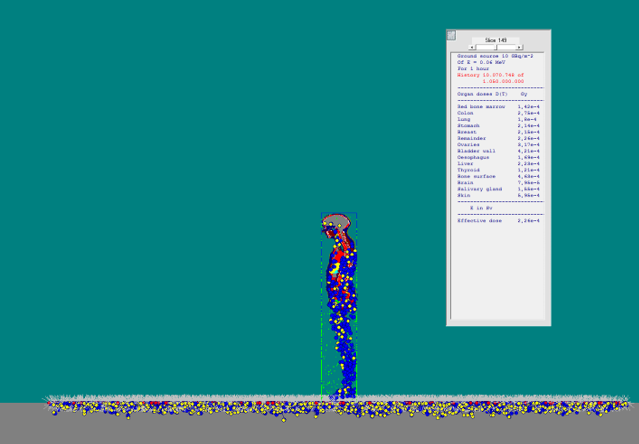Select the Colon dose row

[498, 113]
